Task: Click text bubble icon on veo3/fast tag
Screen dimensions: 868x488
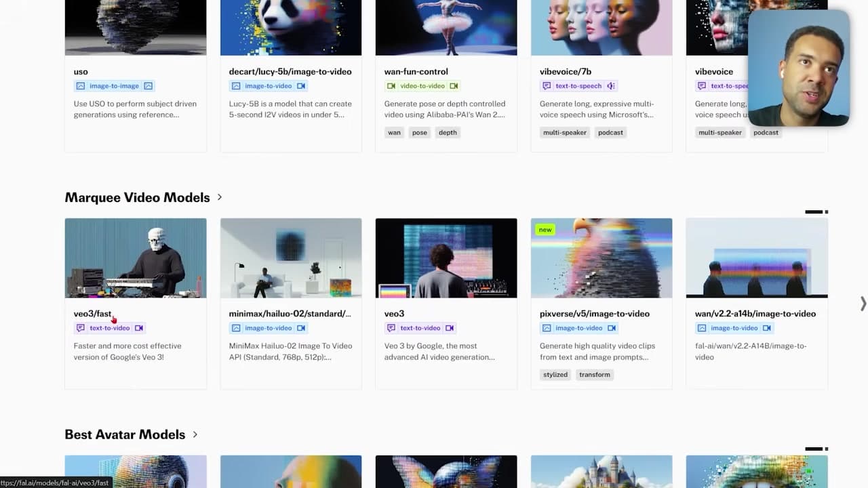Action: pos(81,328)
